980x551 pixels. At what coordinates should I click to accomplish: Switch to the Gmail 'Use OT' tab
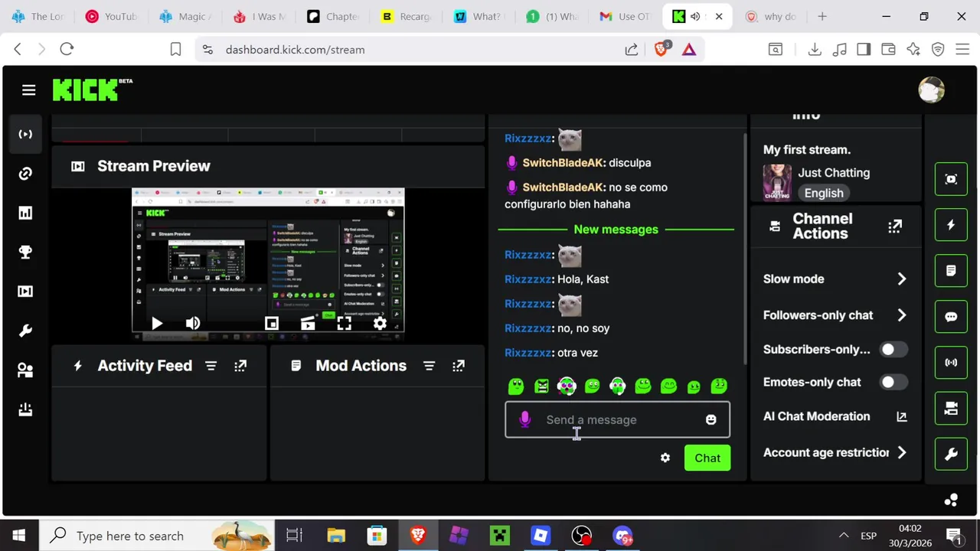(x=625, y=16)
